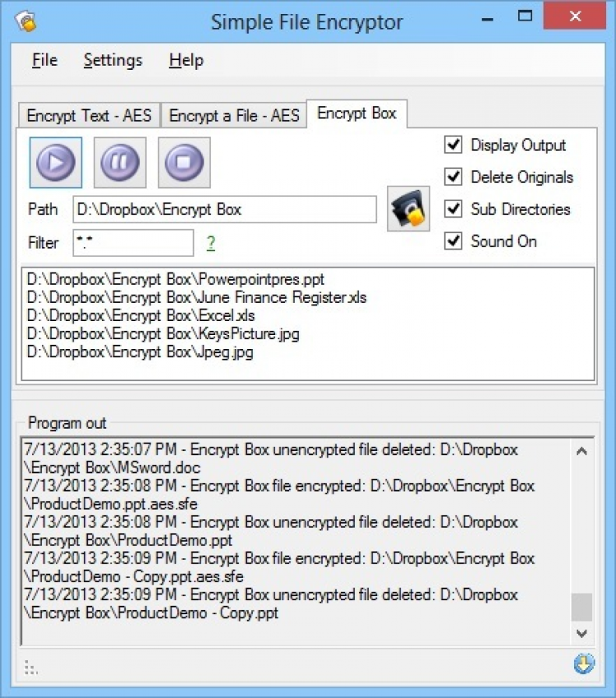616x698 pixels.
Task: Click the status bar download arrow icon
Action: [x=583, y=664]
